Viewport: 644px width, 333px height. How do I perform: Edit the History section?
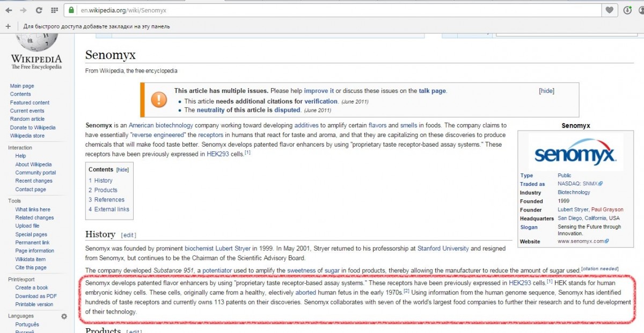pyautogui.click(x=129, y=235)
